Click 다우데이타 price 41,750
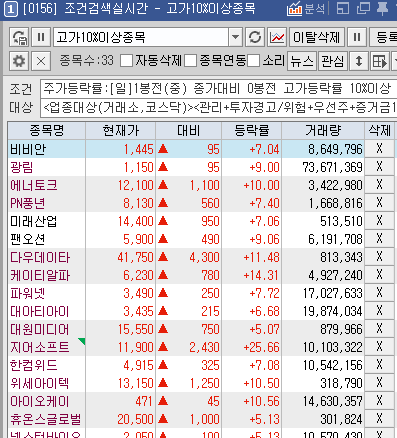 point(135,257)
